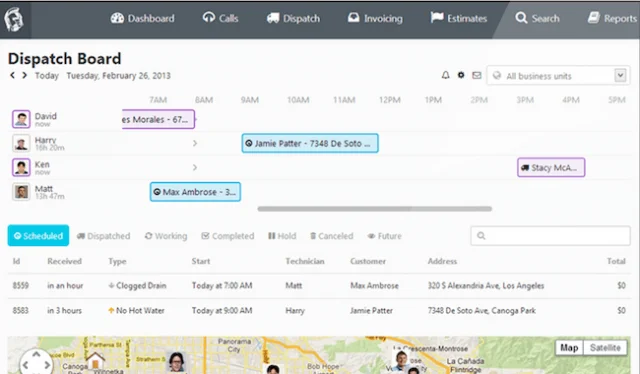The image size is (640, 374).
Task: Open the Invoicing section
Action: 375,18
